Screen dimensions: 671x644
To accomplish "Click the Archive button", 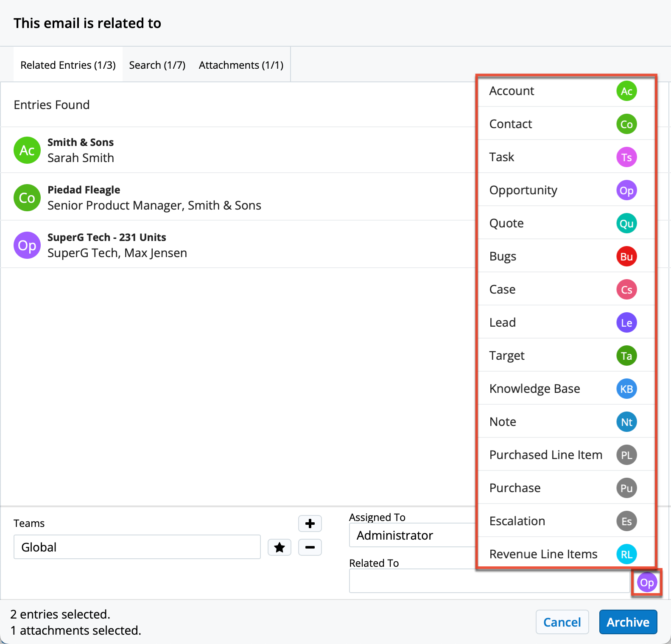I will click(628, 622).
